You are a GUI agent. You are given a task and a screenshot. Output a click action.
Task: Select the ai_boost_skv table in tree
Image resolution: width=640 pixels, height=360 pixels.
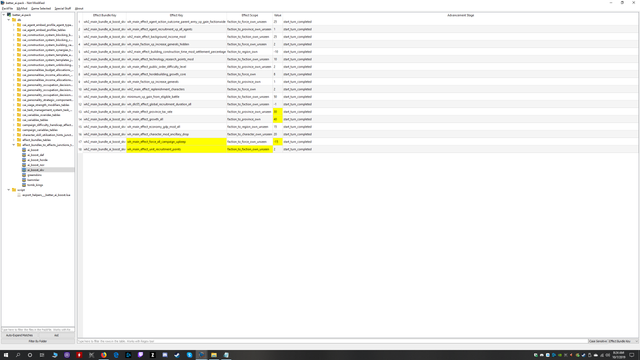coord(36,170)
